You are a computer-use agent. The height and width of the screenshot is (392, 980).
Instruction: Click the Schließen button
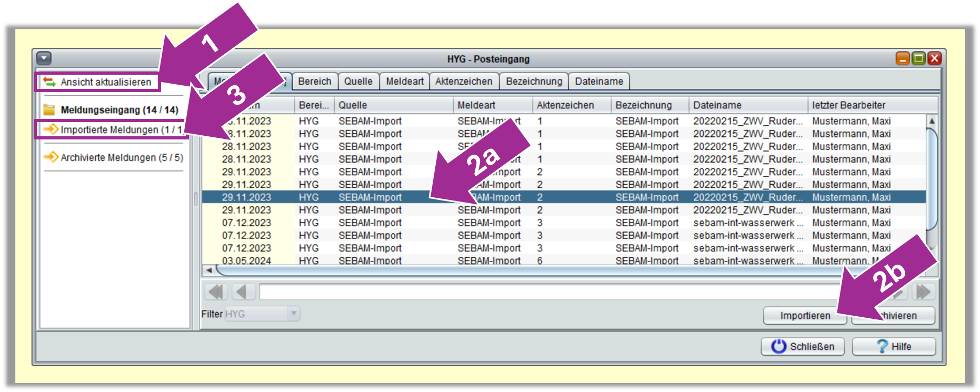pos(803,346)
